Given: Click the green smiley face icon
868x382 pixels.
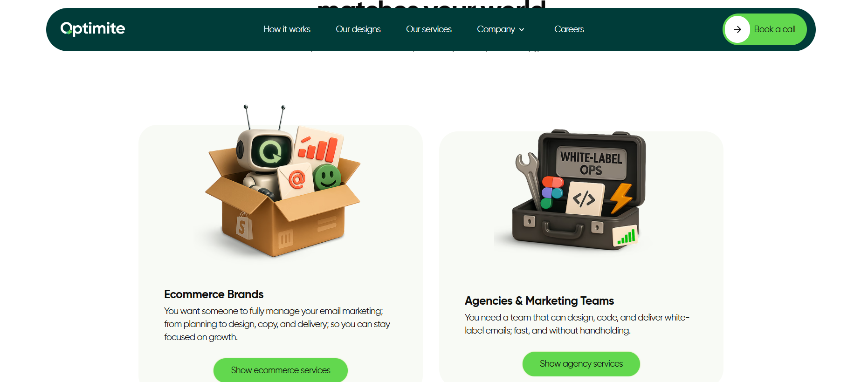Looking at the screenshot, I should (327, 177).
